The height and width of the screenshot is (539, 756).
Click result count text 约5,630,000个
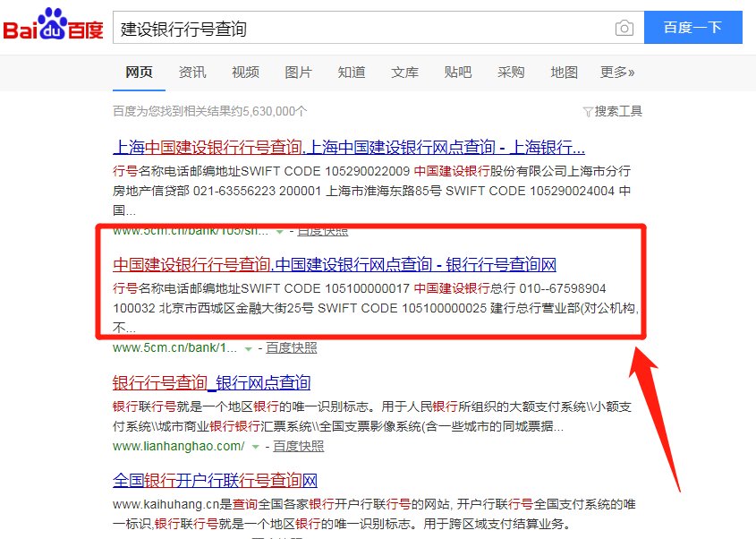coord(268,111)
